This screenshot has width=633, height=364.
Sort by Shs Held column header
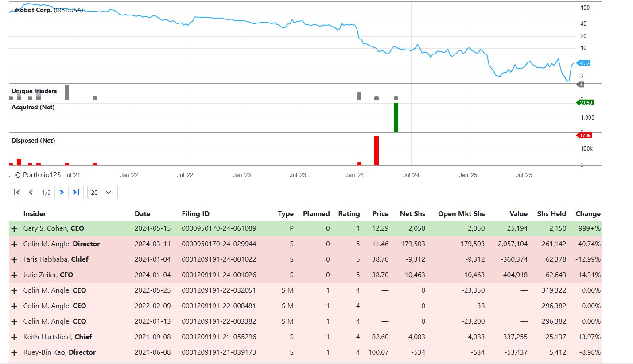[551, 214]
